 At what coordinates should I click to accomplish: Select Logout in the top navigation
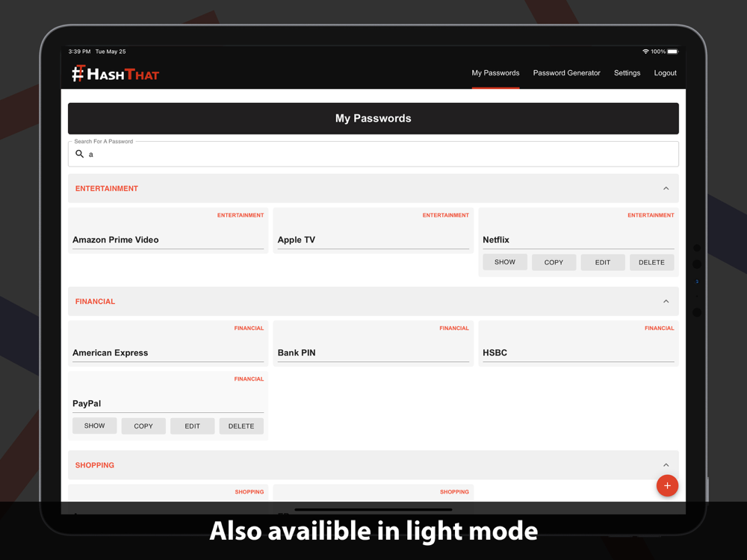coord(665,73)
